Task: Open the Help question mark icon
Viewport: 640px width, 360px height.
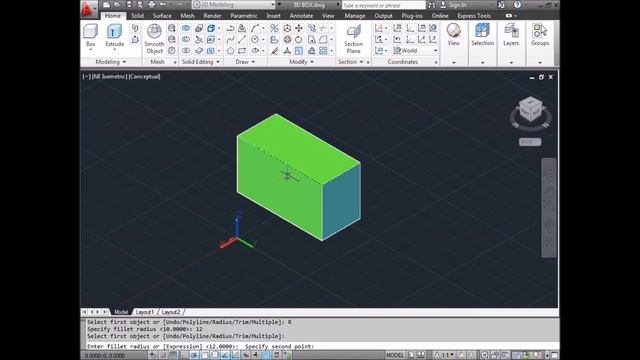Action: click(517, 4)
